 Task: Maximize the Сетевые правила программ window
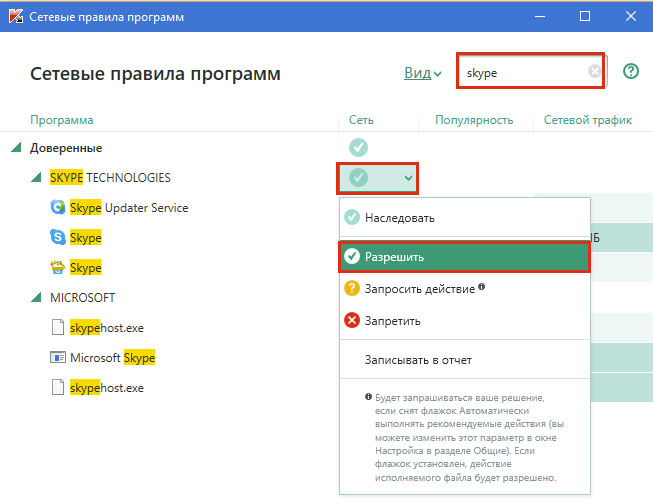[585, 16]
